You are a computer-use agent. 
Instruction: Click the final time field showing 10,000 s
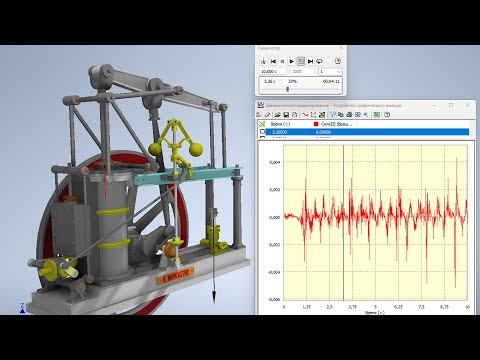tap(273, 71)
